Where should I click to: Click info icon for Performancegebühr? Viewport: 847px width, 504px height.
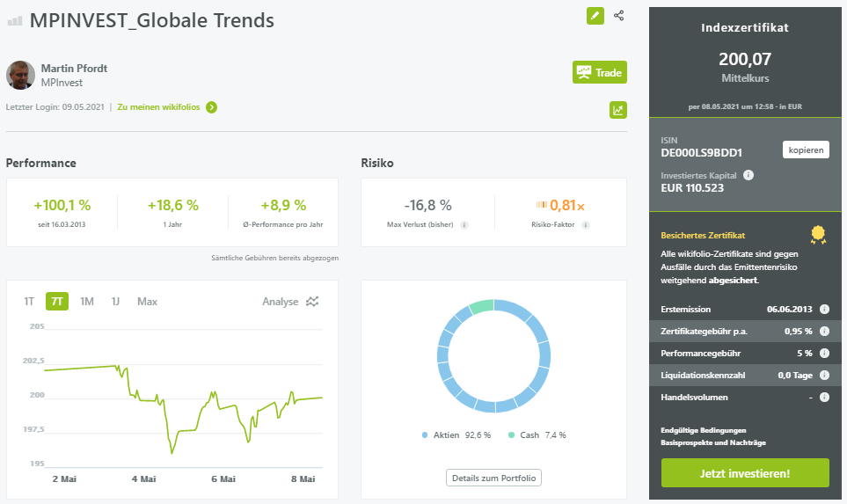(x=824, y=353)
